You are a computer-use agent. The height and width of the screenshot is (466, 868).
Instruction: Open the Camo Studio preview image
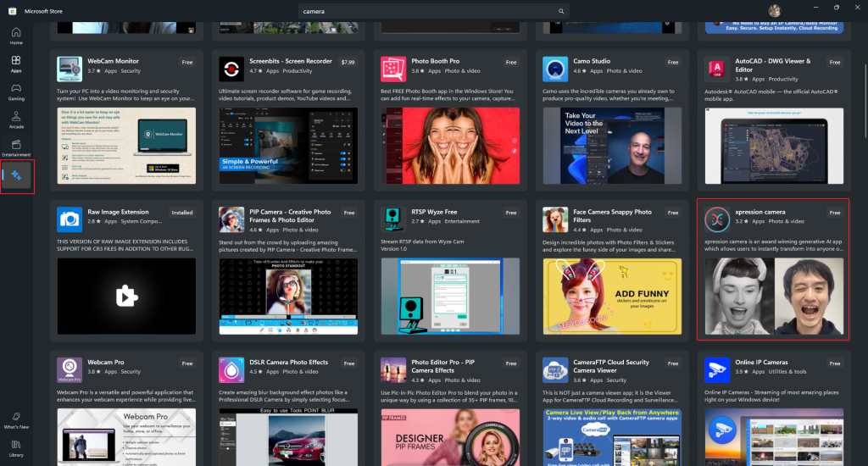(612, 146)
